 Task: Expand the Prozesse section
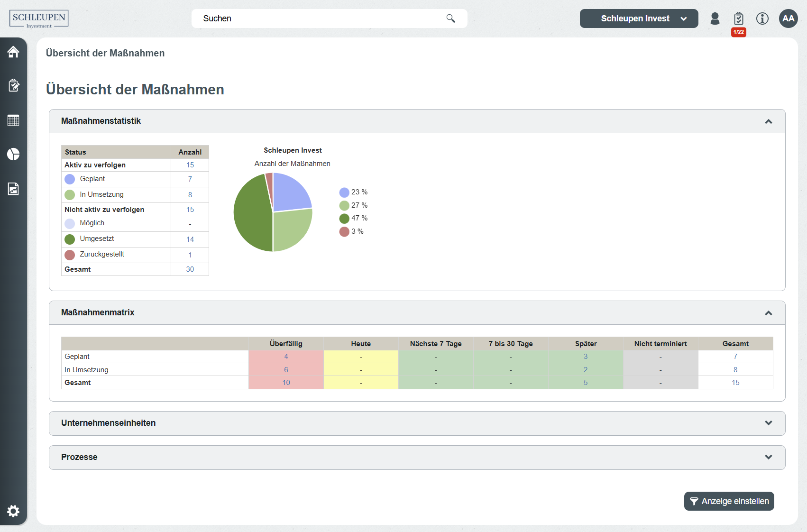point(768,457)
